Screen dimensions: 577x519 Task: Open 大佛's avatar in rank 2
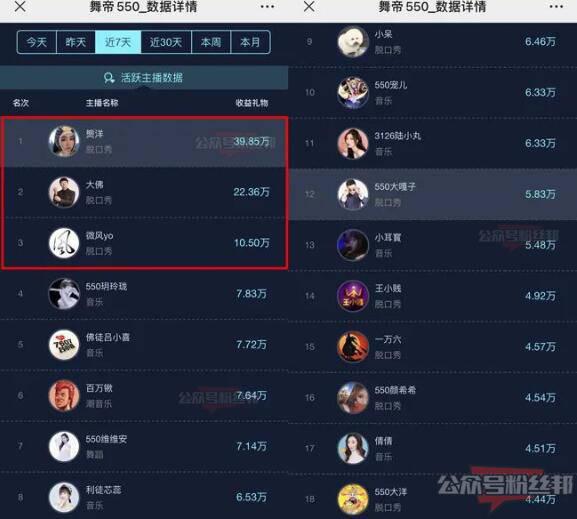(x=64, y=192)
